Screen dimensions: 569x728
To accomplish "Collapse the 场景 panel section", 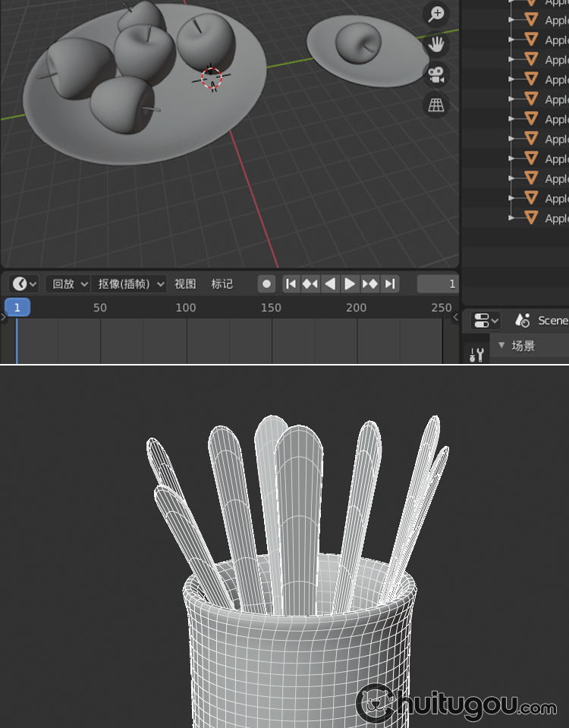I will pos(501,346).
